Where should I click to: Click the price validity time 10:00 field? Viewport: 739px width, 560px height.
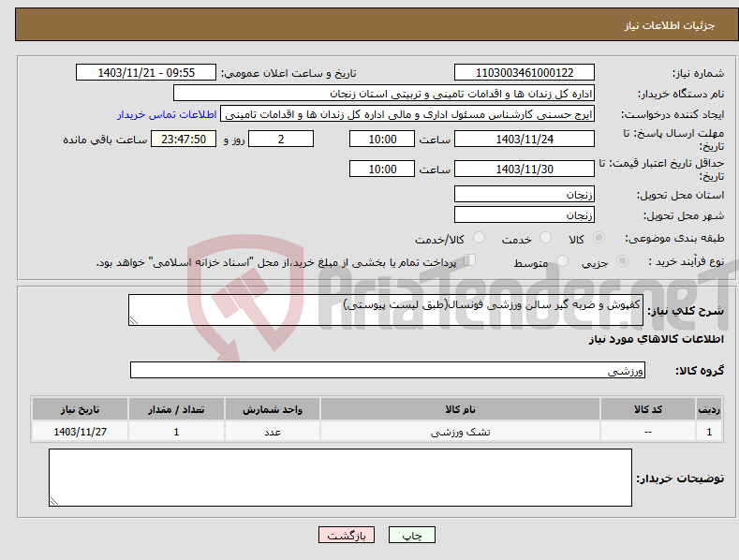coord(382,169)
